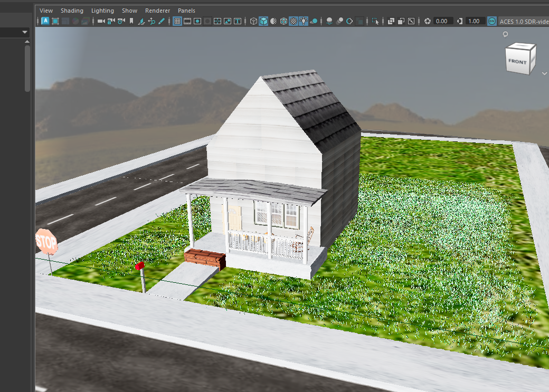Toggle screen-space ambient occlusion
Viewport: 549px width, 392px height.
(339, 21)
